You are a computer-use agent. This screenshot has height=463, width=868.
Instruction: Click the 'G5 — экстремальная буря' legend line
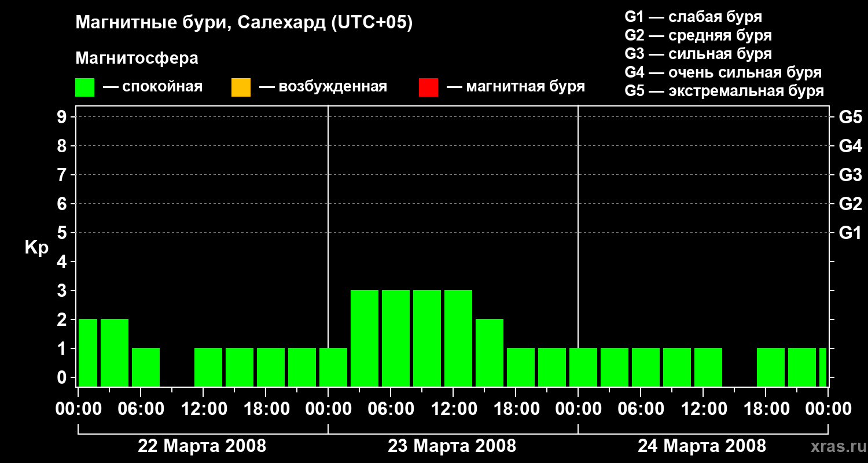[x=724, y=91]
